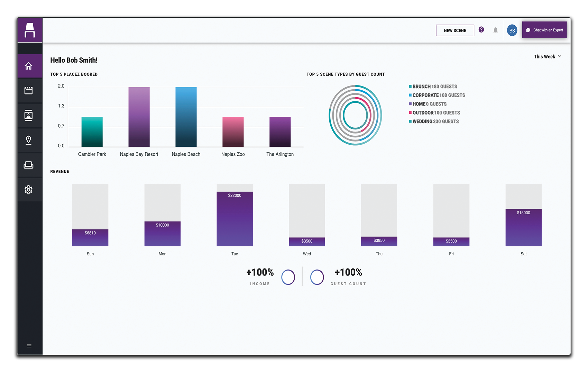This screenshot has height=372, width=588.
Task: Click the +100% guest count value
Action: (348, 272)
